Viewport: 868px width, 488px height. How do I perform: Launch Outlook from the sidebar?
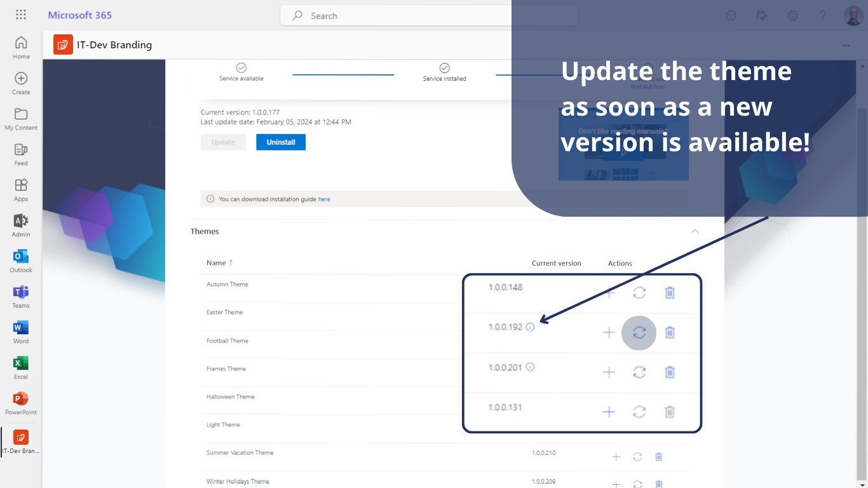click(21, 261)
